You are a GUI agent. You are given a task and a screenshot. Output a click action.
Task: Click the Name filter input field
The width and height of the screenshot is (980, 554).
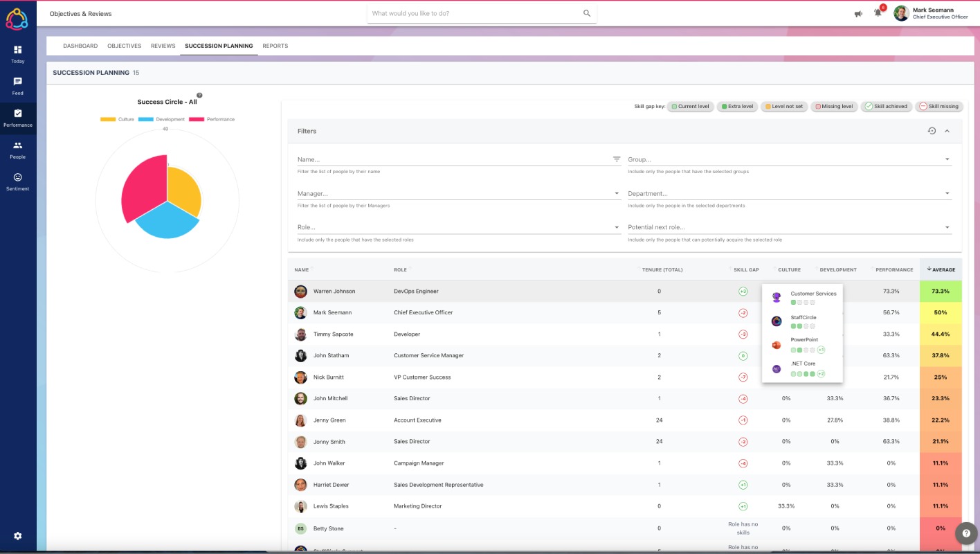[454, 159]
